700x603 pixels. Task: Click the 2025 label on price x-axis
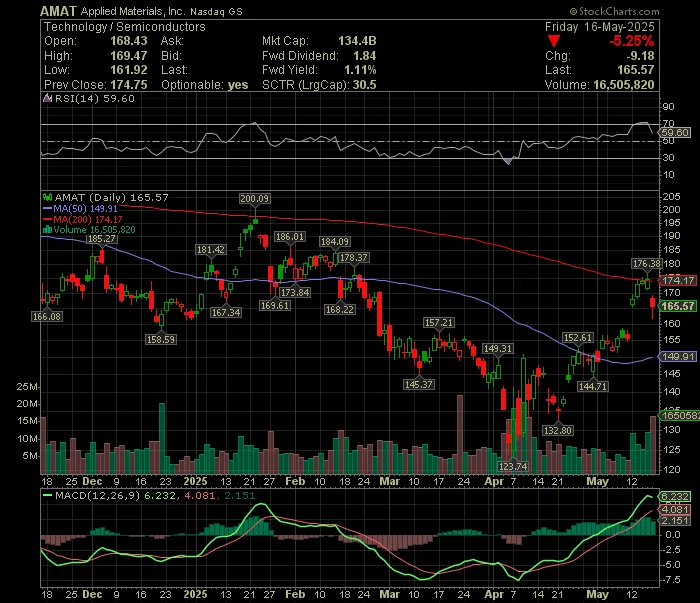pos(196,482)
